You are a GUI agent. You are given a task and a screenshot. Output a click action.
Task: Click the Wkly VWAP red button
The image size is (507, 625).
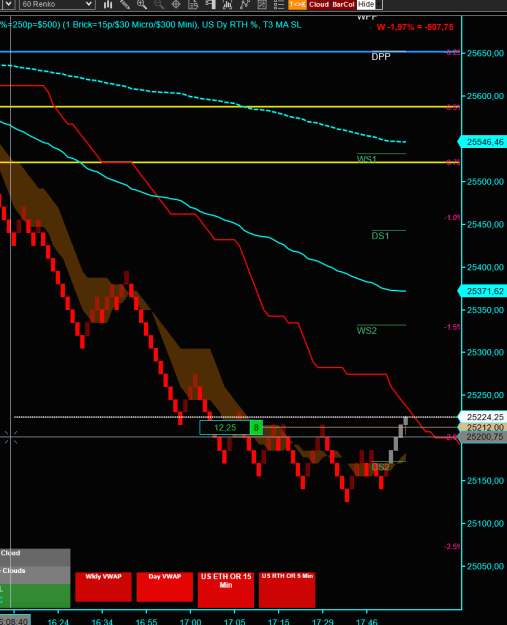103,587
